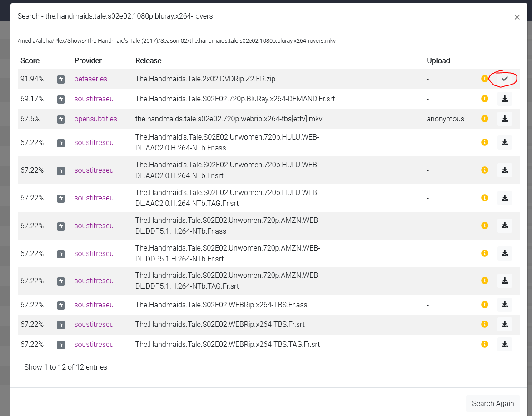Screen dimensions: 532x416
Task: Open the opensubtitles provider link
Action: pyautogui.click(x=95, y=119)
